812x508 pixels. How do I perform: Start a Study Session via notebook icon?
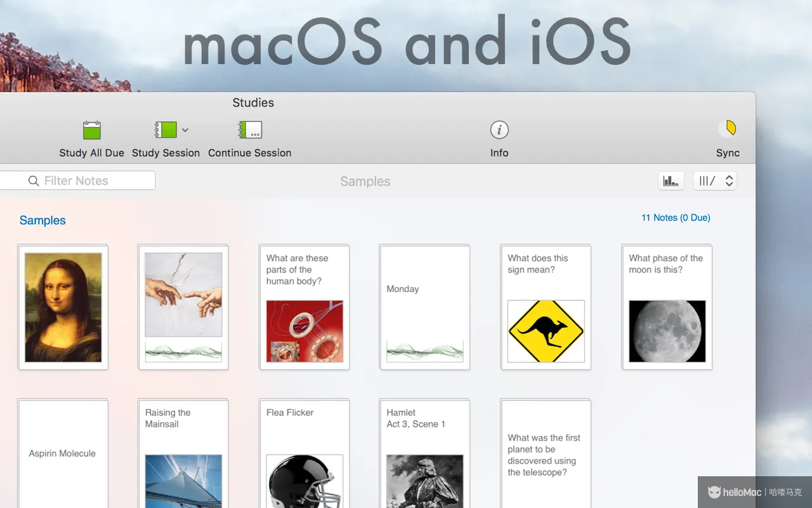[x=166, y=130]
